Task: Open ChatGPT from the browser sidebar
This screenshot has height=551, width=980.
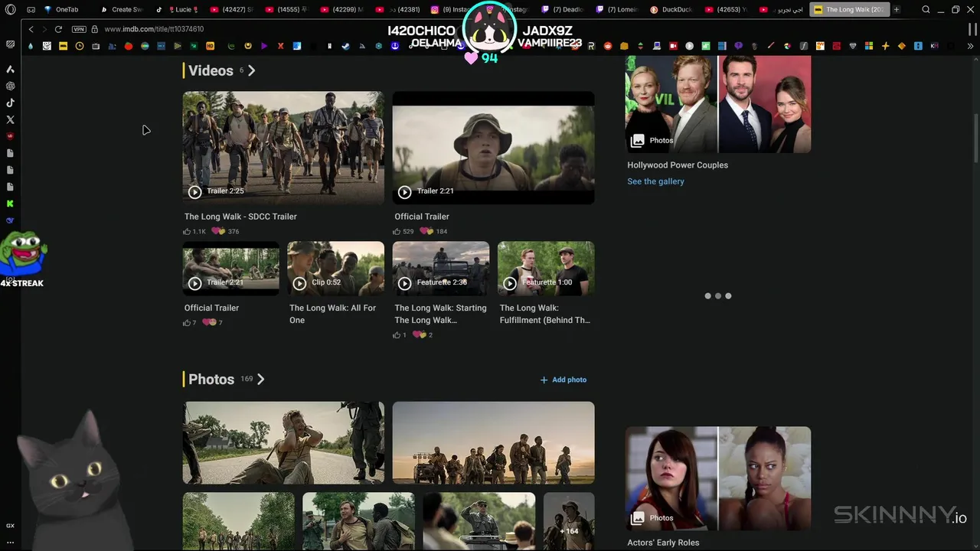Action: pos(10,86)
